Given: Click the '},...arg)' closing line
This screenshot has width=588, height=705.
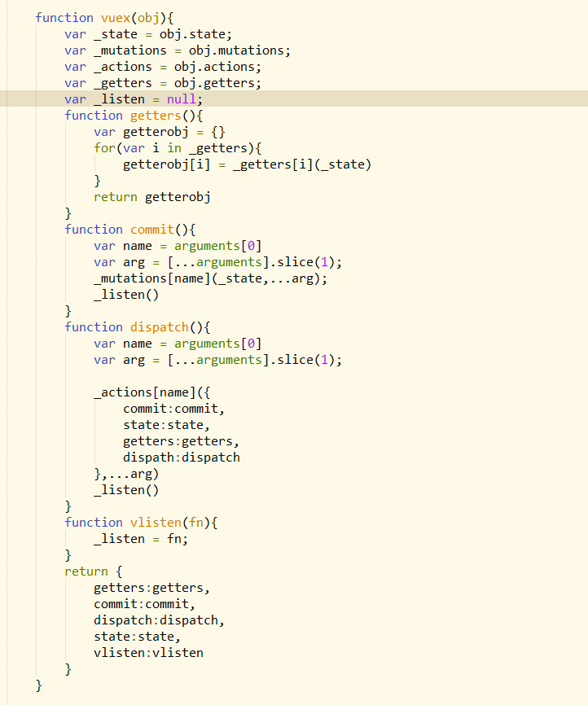Looking at the screenshot, I should [126, 474].
